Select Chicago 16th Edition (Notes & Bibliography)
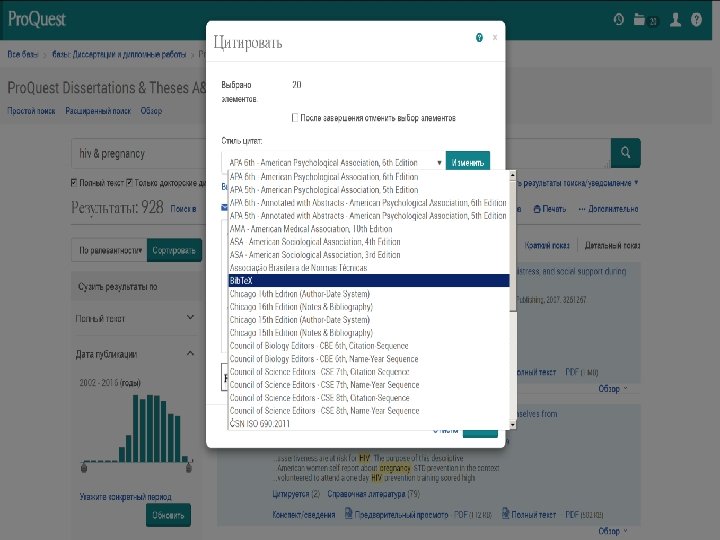The width and height of the screenshot is (720, 540). [x=369, y=307]
